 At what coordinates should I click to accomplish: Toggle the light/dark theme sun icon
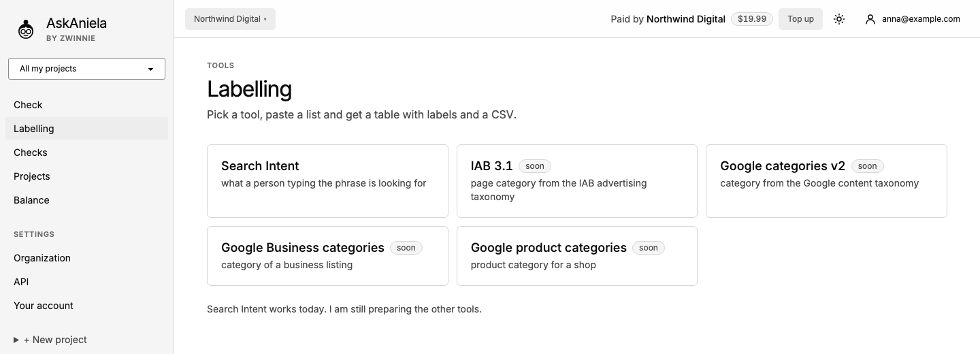click(x=839, y=19)
